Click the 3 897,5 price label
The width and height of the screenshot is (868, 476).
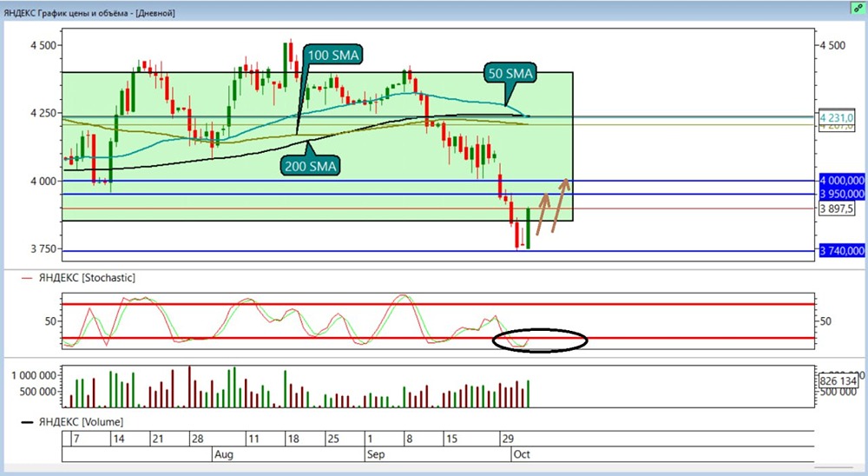tap(837, 209)
